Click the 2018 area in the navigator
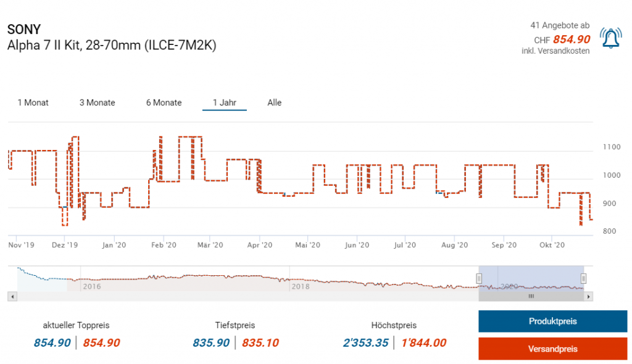632x364 pixels. (301, 286)
